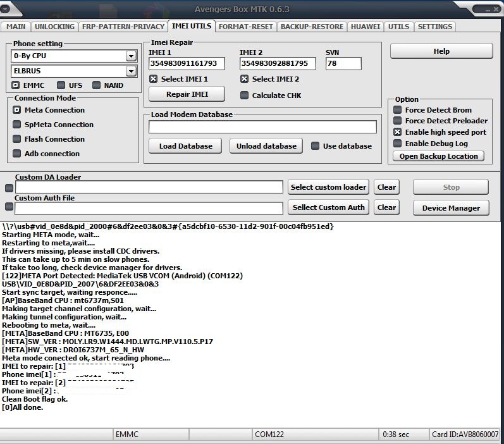Enable Force Detect Preloader option

coord(397,121)
